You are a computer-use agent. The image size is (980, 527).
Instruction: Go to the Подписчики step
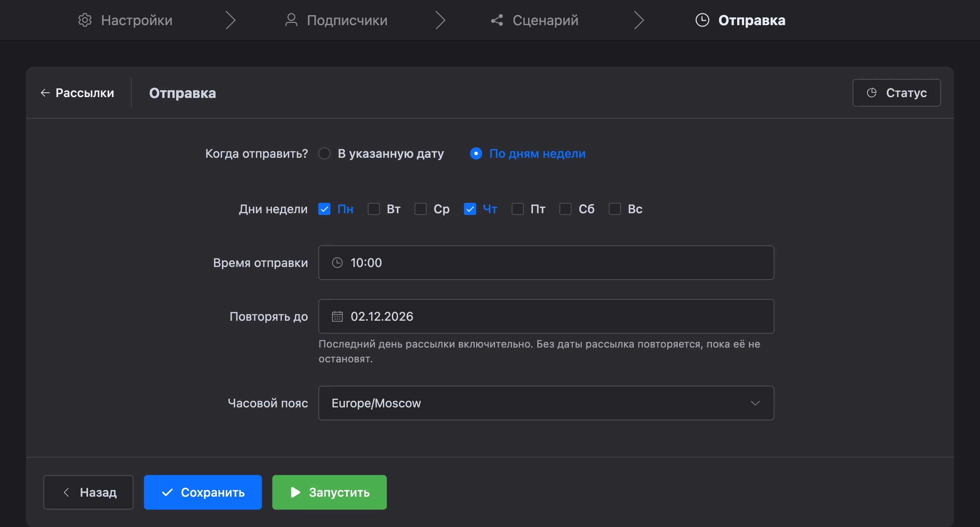pyautogui.click(x=336, y=20)
